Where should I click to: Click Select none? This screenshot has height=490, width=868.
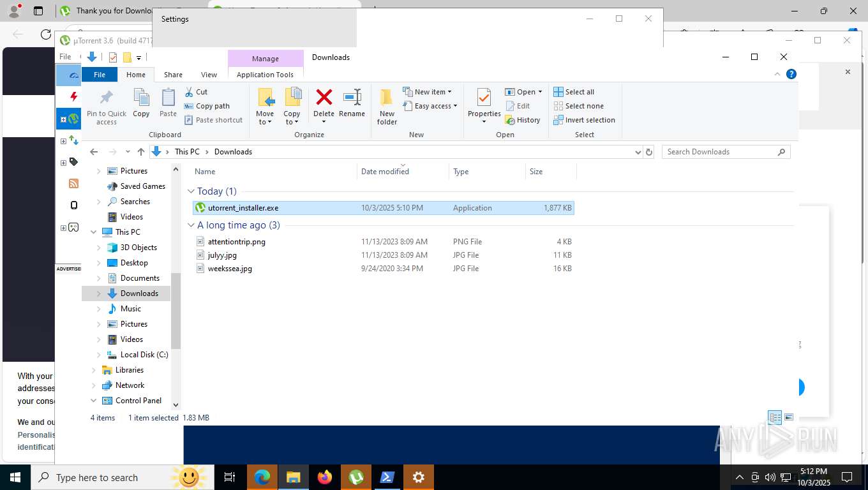point(578,106)
